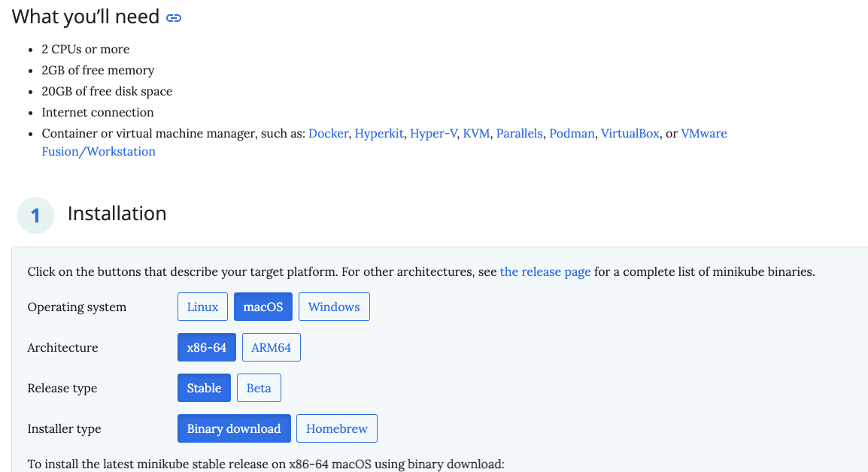868x472 pixels.
Task: Follow the VMware Fusion/Workstation link
Action: [x=703, y=133]
